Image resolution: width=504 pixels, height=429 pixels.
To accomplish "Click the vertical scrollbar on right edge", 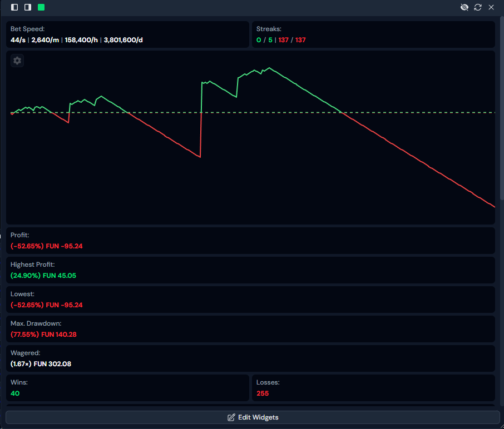I will click(502, 111).
